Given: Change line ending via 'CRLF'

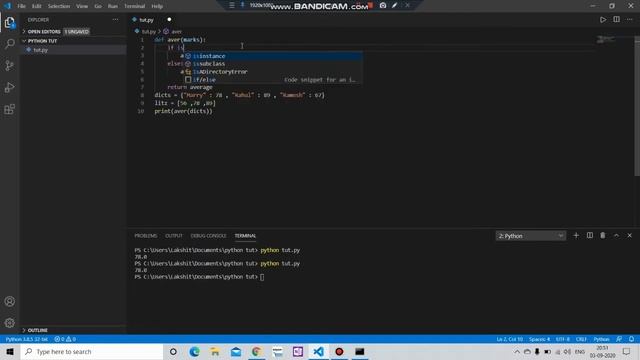Looking at the screenshot, I should point(581,339).
